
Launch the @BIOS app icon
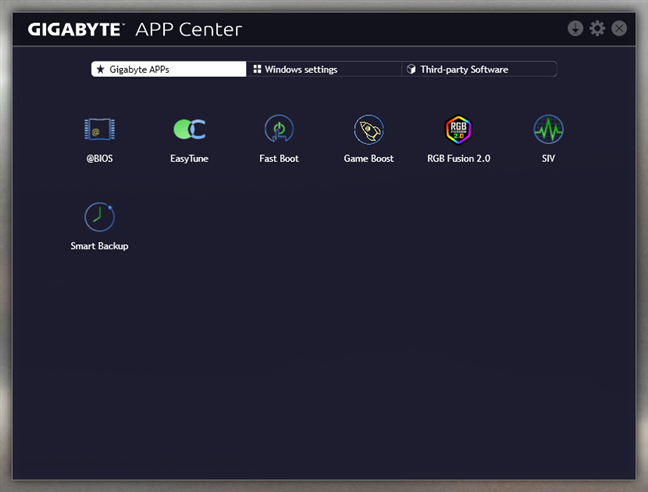(x=100, y=129)
